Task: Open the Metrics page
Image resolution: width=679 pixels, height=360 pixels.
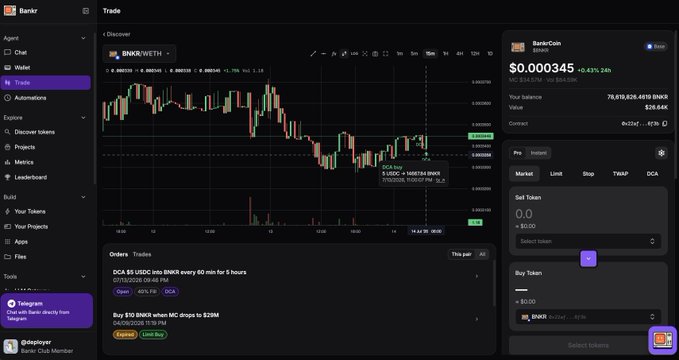Action: click(45, 162)
